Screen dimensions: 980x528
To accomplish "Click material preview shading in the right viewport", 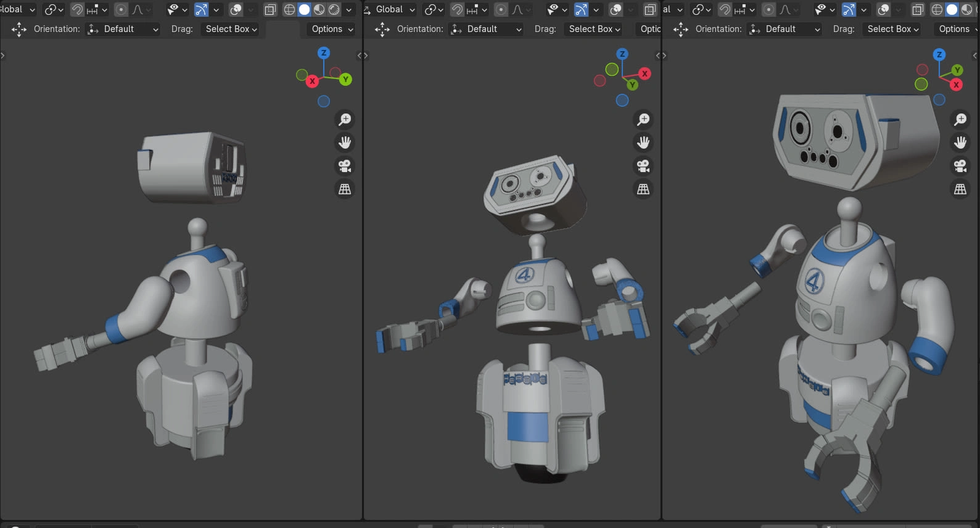I will point(966,9).
